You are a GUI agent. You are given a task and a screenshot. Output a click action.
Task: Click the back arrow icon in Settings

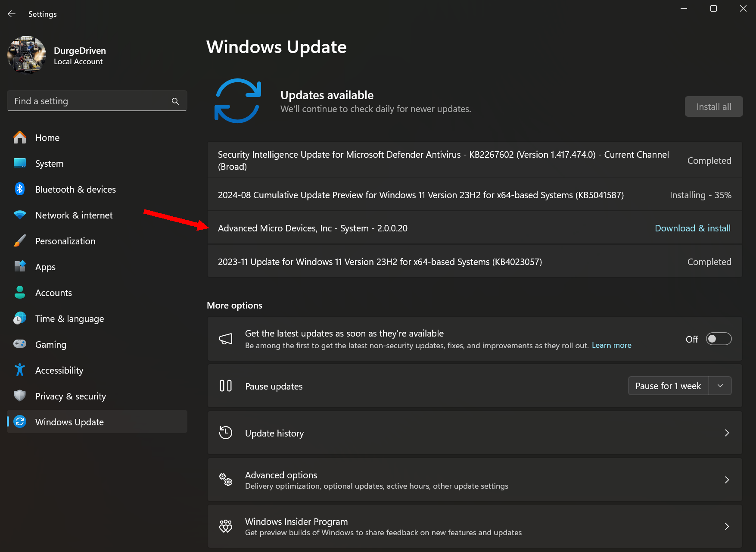coord(12,14)
